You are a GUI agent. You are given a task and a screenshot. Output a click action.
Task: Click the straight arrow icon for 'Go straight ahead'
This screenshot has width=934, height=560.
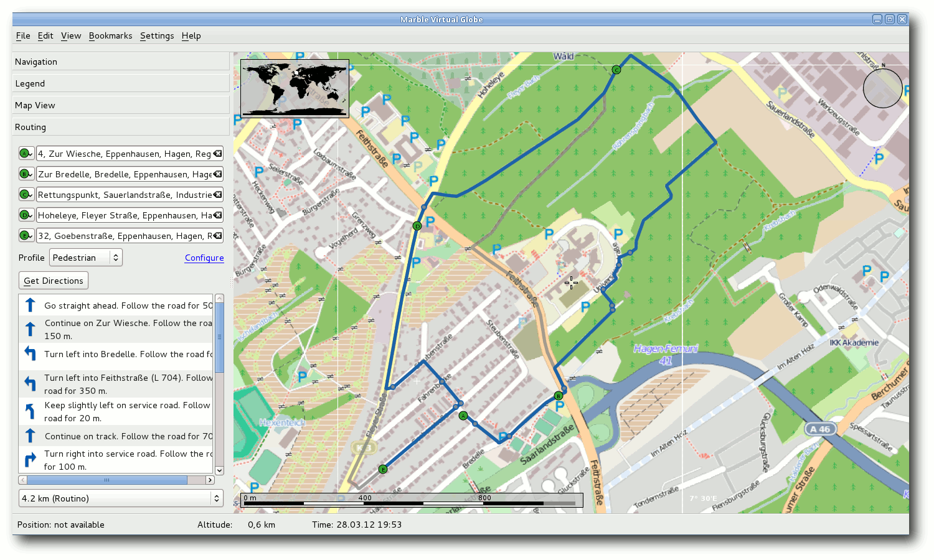tap(30, 305)
